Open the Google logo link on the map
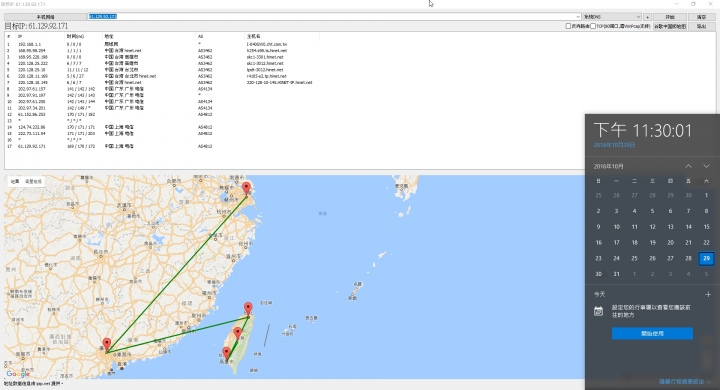 pos(18,374)
